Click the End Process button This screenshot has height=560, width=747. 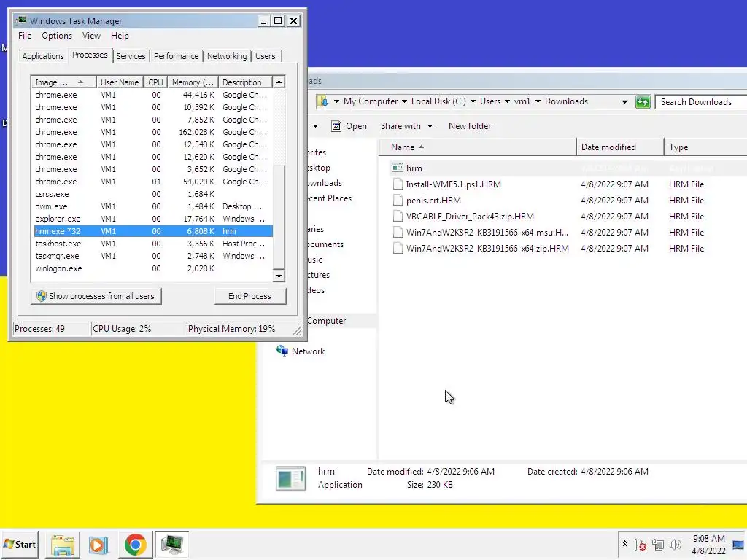249,296
